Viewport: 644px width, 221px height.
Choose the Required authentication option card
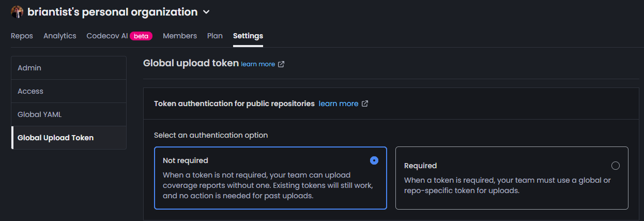(512, 178)
